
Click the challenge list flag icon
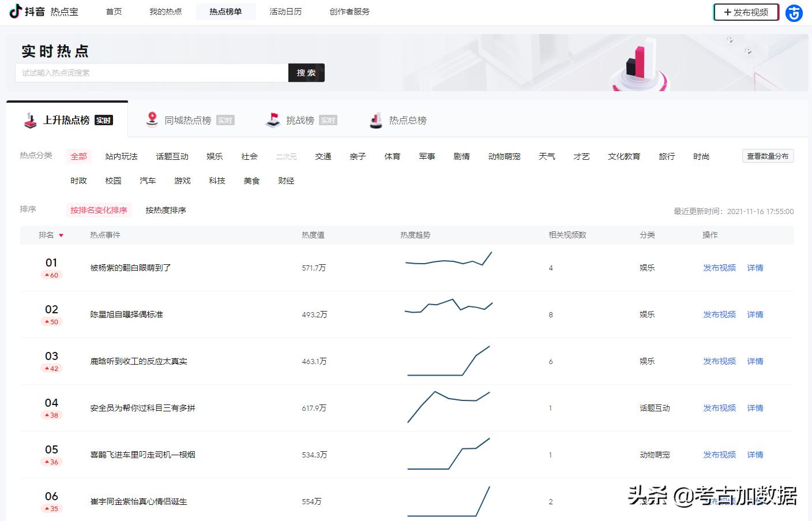pyautogui.click(x=273, y=119)
